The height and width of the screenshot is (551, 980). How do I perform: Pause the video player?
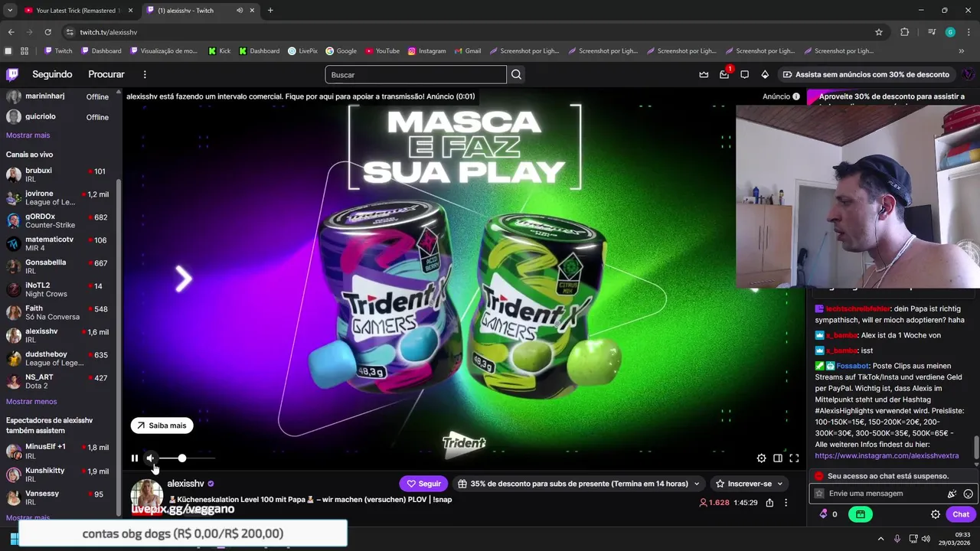point(135,458)
